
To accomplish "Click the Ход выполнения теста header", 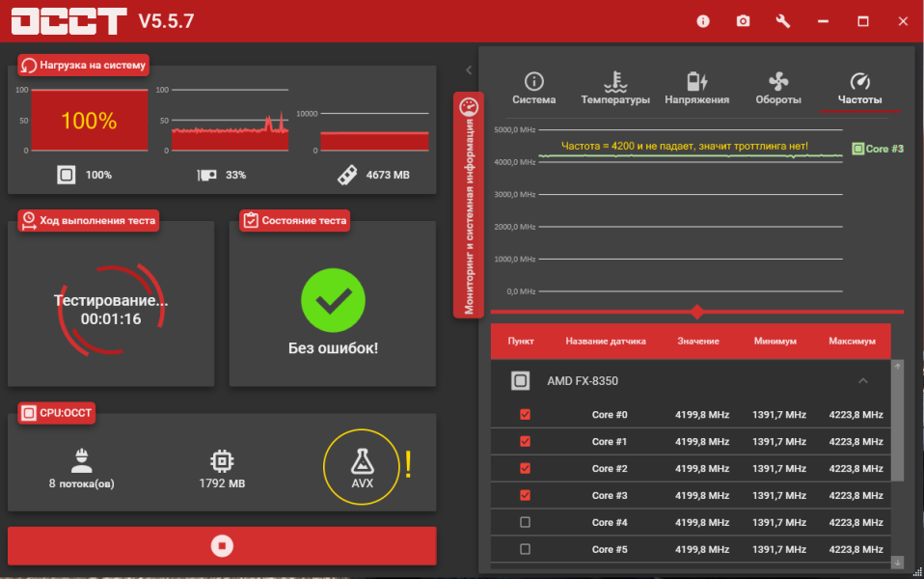I will [x=89, y=221].
